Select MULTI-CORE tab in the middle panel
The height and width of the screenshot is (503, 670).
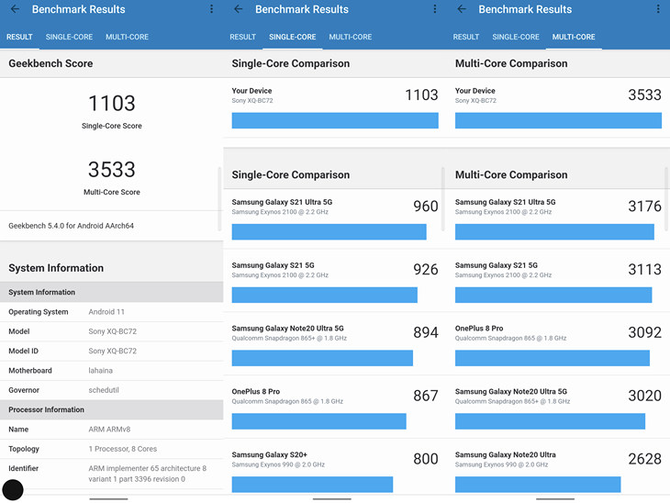tap(350, 37)
